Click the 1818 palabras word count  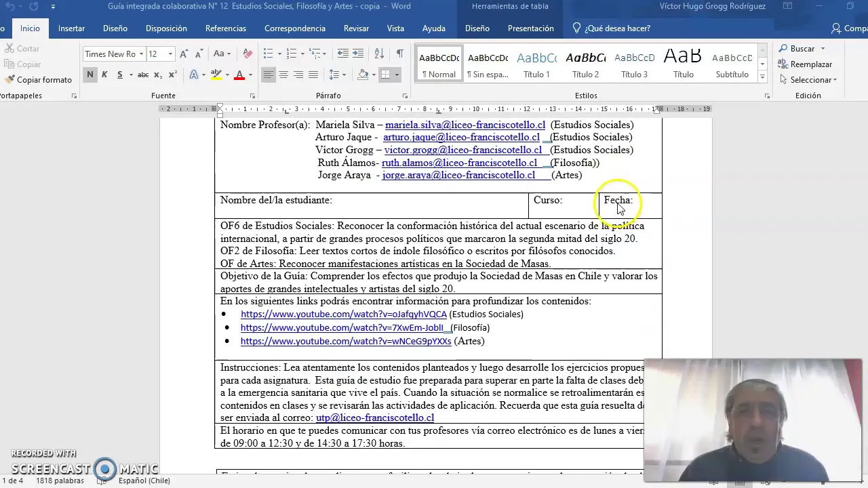pos(60,481)
